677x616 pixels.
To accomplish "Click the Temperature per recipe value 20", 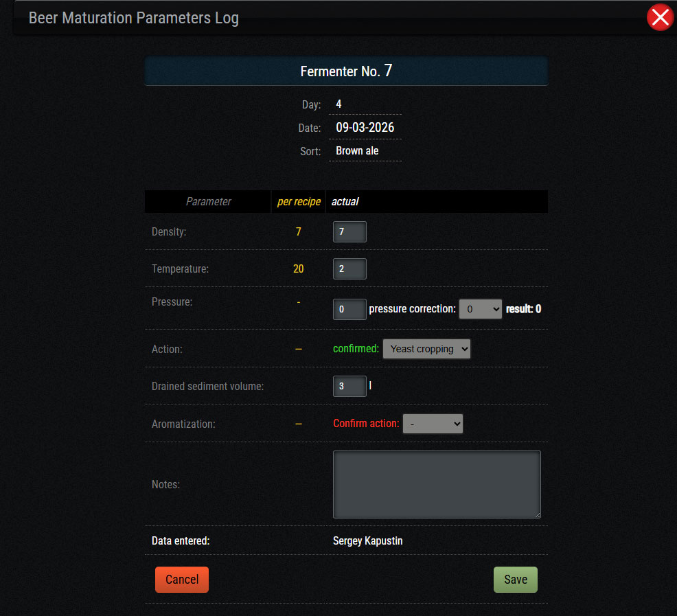I will [299, 269].
